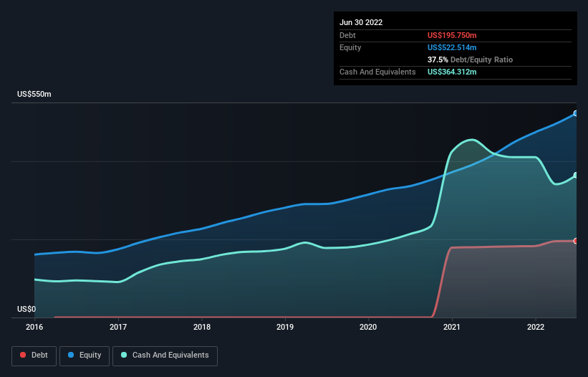The width and height of the screenshot is (588, 377).
Task: Click the US$522.514m equity value
Action: coord(452,47)
